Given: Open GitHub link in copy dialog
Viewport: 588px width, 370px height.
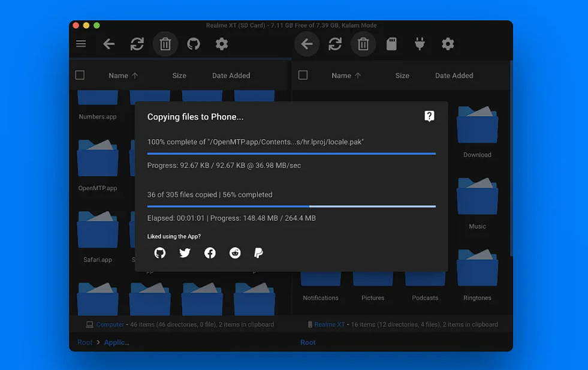Looking at the screenshot, I should coord(160,253).
